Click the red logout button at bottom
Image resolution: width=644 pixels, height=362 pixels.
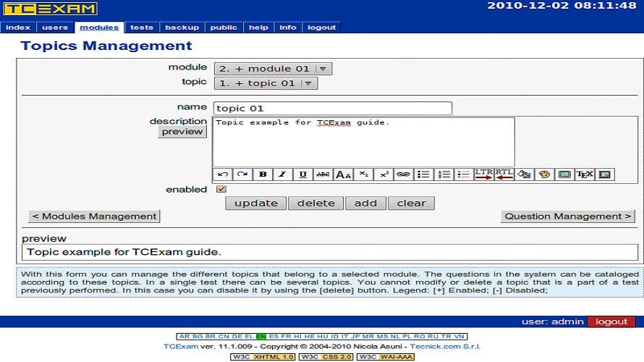tap(611, 321)
